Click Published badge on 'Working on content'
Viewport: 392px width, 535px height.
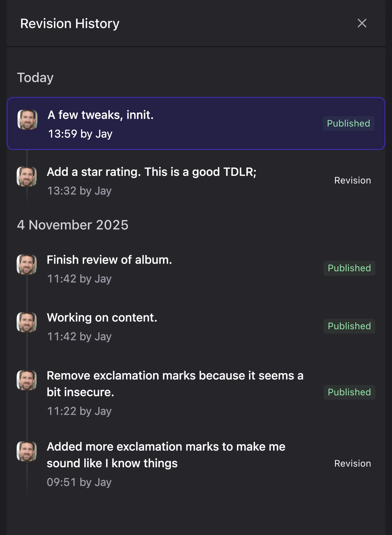click(349, 326)
